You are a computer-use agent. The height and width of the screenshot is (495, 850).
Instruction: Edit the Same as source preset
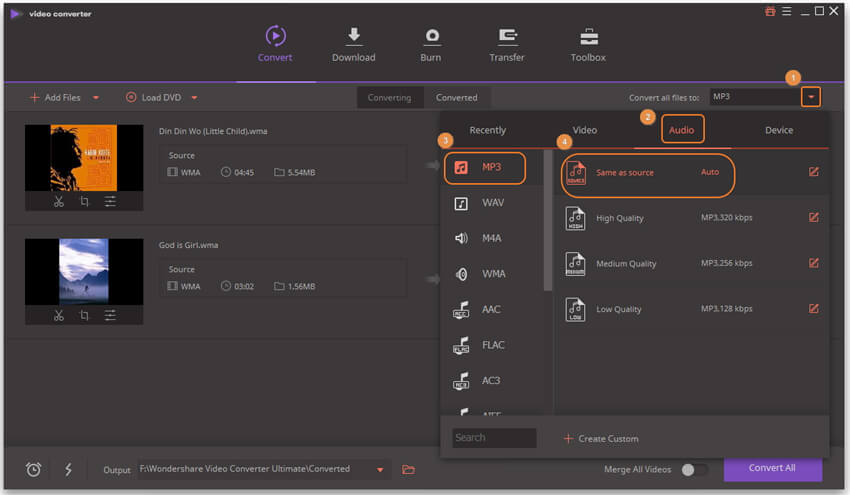click(x=814, y=172)
